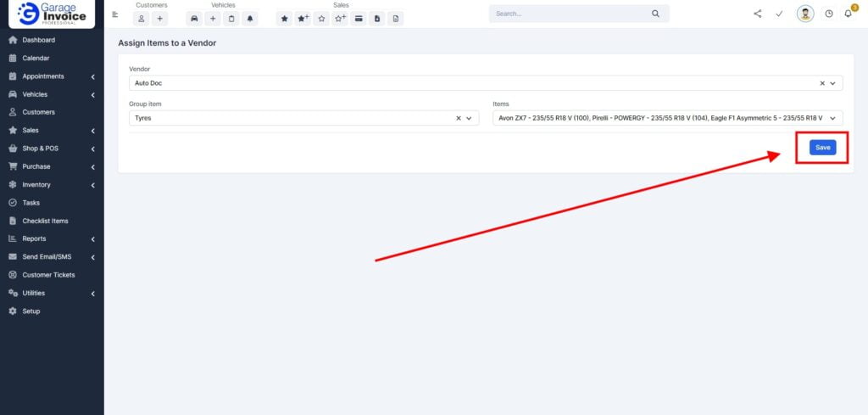This screenshot has width=868, height=415.
Task: Open the notifications bell with badge
Action: (x=848, y=14)
